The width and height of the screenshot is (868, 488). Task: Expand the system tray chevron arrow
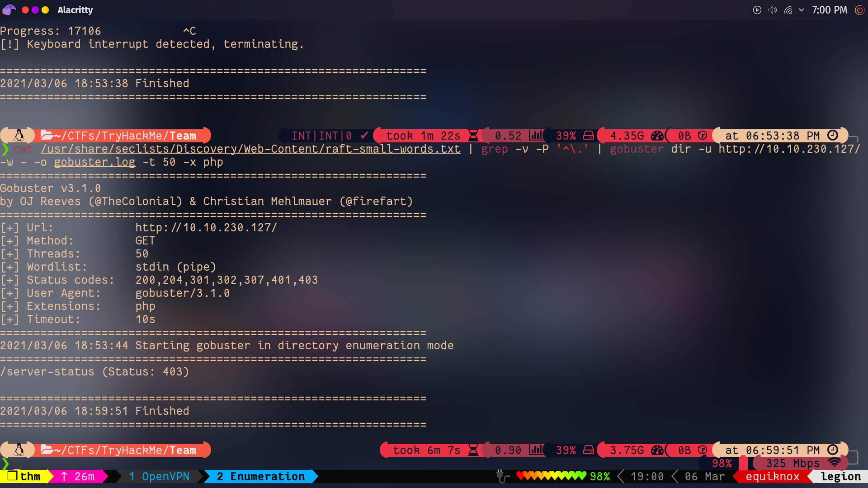pos(802,10)
